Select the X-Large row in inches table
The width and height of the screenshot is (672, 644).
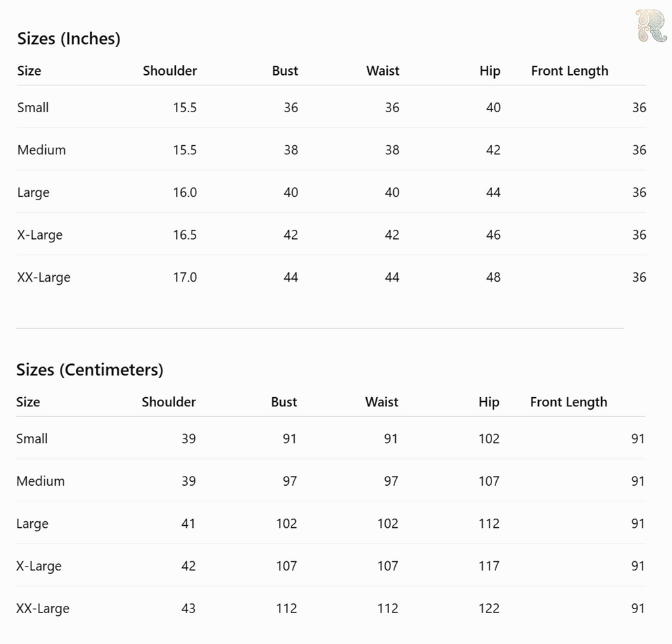[x=331, y=234]
